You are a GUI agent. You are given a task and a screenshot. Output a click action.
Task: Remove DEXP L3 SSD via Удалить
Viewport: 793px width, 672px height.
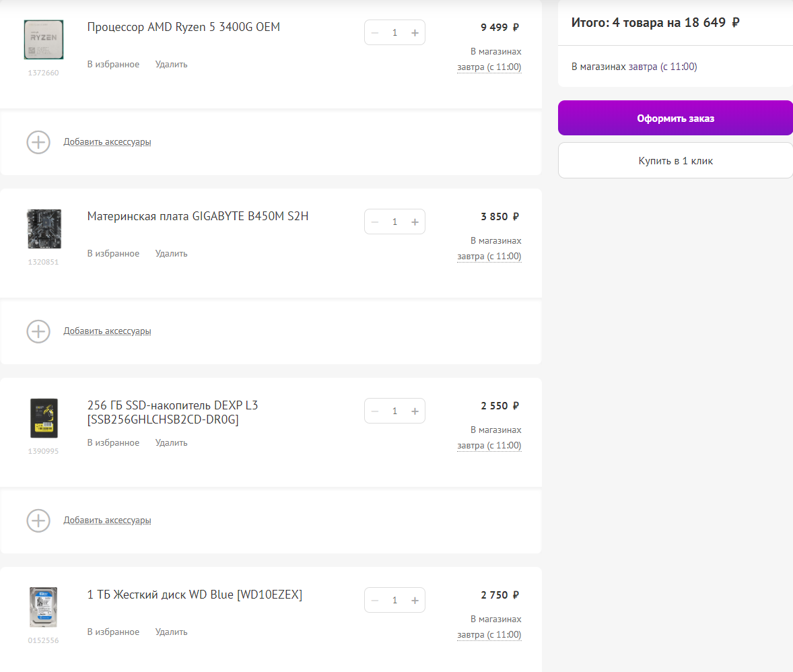tap(171, 443)
